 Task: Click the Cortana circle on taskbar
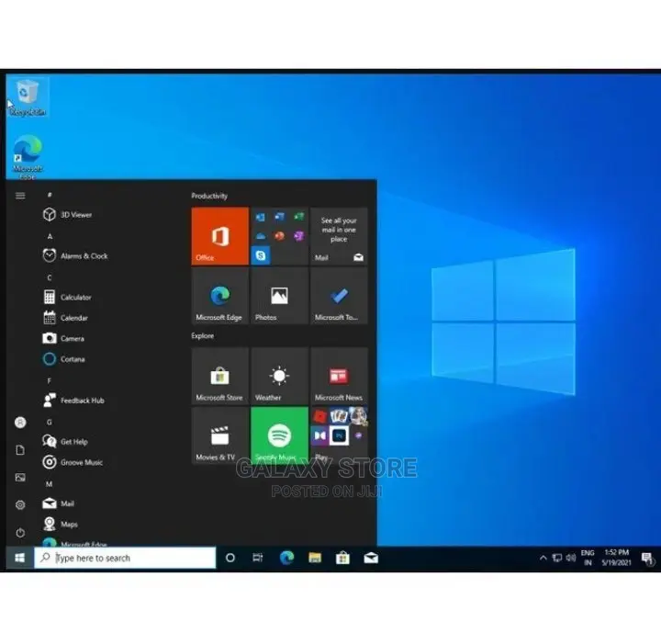(x=230, y=558)
